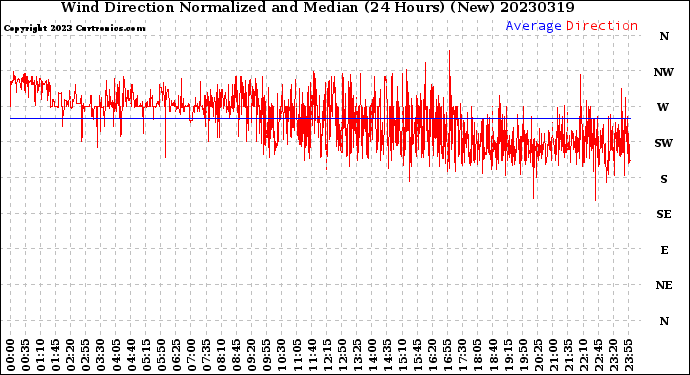Click the 05:15 time label
Viewport: 690px width, 375px height.
pos(146,355)
